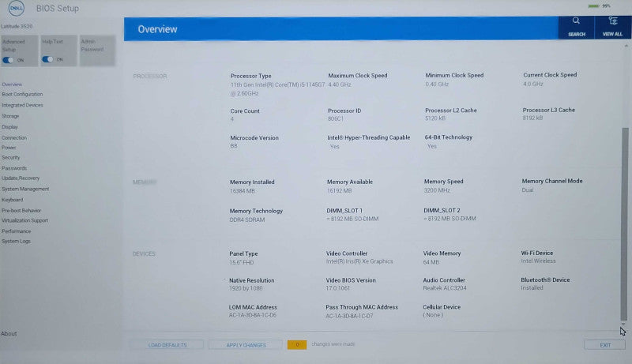Click the Dell logo icon
632x364 pixels.
pos(17,8)
